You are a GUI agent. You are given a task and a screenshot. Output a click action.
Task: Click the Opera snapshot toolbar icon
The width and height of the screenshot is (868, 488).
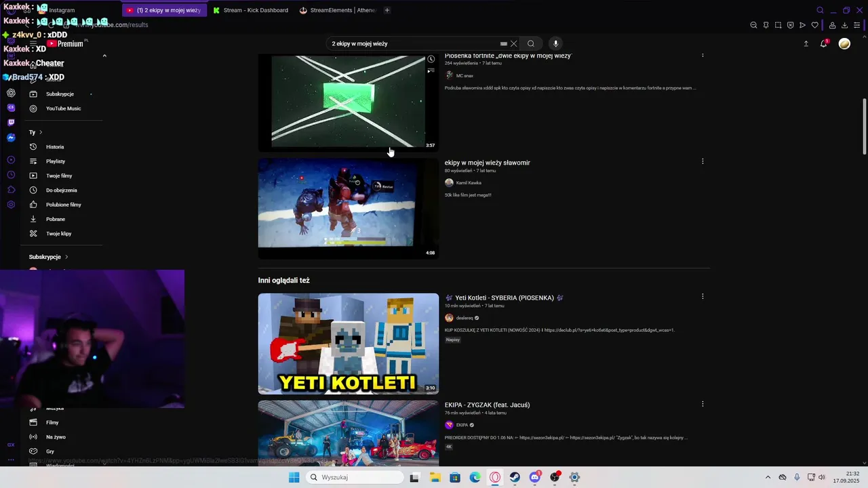pos(778,25)
